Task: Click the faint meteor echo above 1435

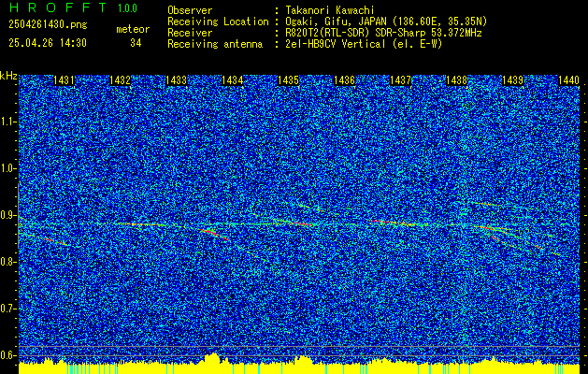Action: tap(311, 207)
